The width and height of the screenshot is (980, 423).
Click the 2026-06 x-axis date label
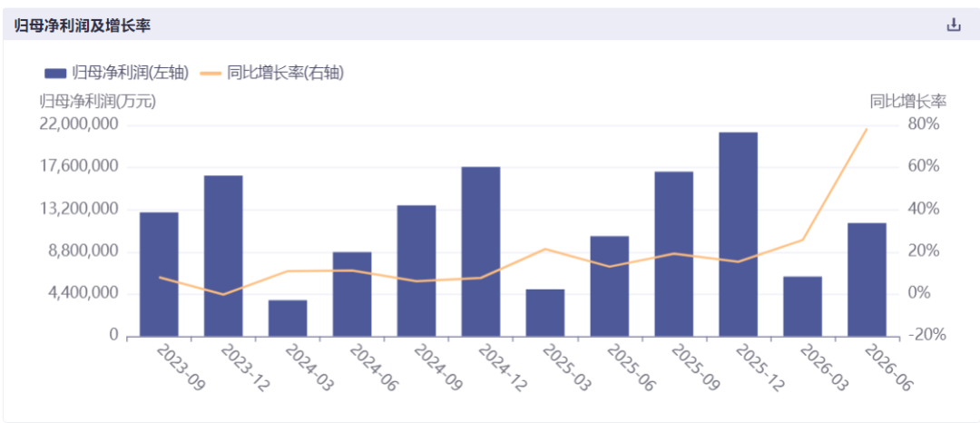tap(888, 368)
